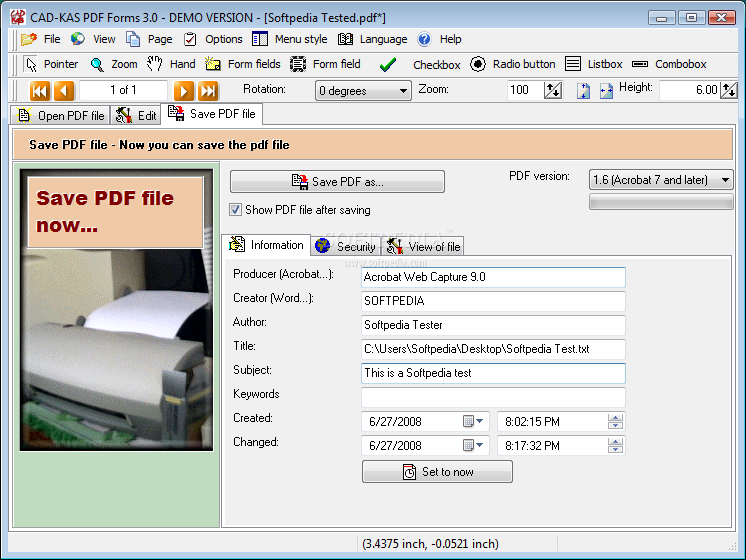
Task: Click the Title field with file path
Action: [493, 349]
